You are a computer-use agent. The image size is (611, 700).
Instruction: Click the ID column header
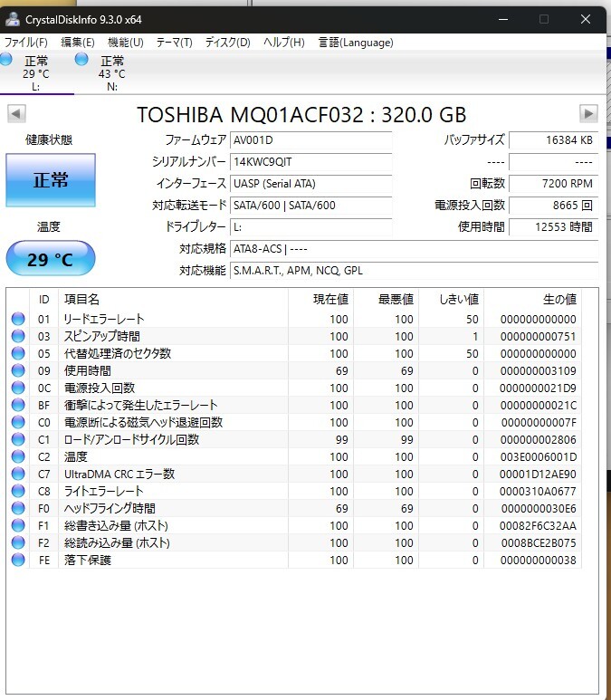[x=43, y=299]
